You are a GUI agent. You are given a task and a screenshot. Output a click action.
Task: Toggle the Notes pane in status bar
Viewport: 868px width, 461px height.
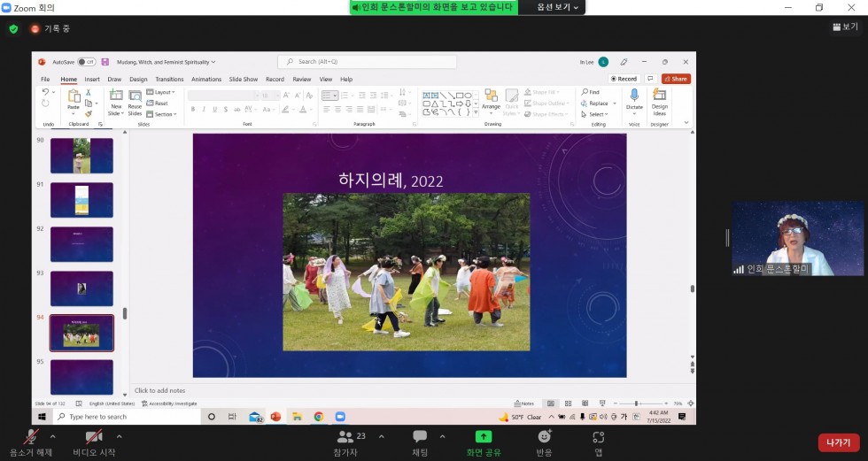coord(525,403)
